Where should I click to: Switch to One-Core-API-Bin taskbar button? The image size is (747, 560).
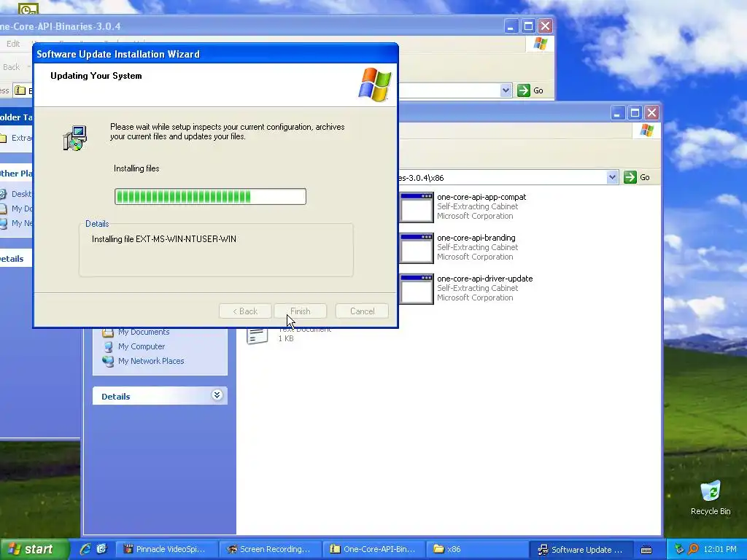(373, 549)
